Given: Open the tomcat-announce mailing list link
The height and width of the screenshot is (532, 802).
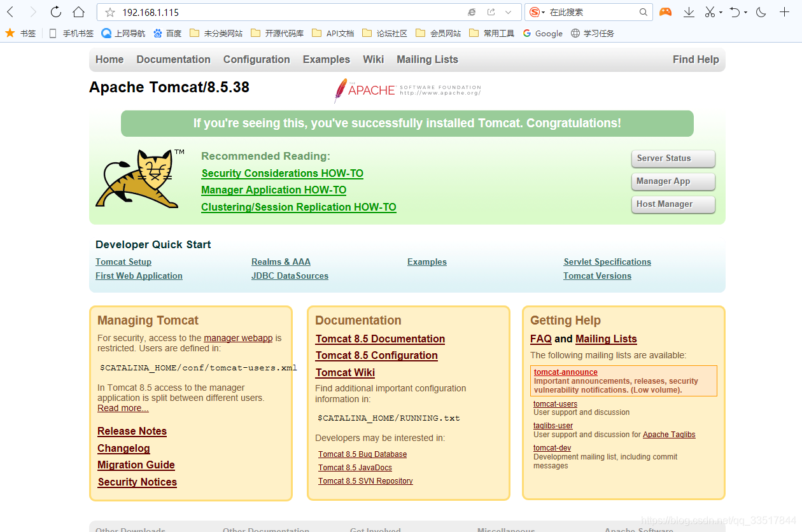Looking at the screenshot, I should (x=565, y=372).
